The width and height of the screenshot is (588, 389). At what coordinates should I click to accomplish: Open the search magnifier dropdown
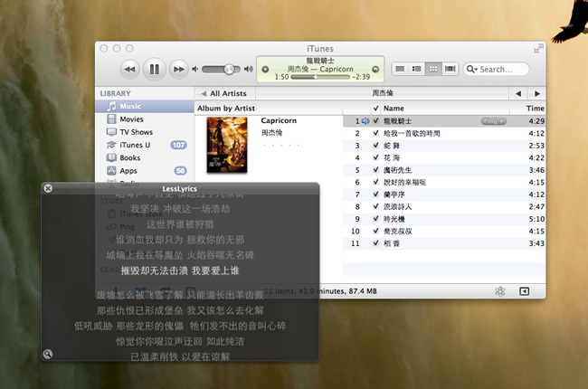point(471,70)
